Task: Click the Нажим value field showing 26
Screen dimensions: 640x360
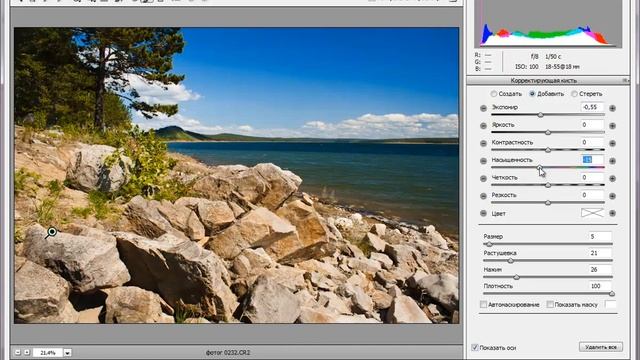Action: 600,269
